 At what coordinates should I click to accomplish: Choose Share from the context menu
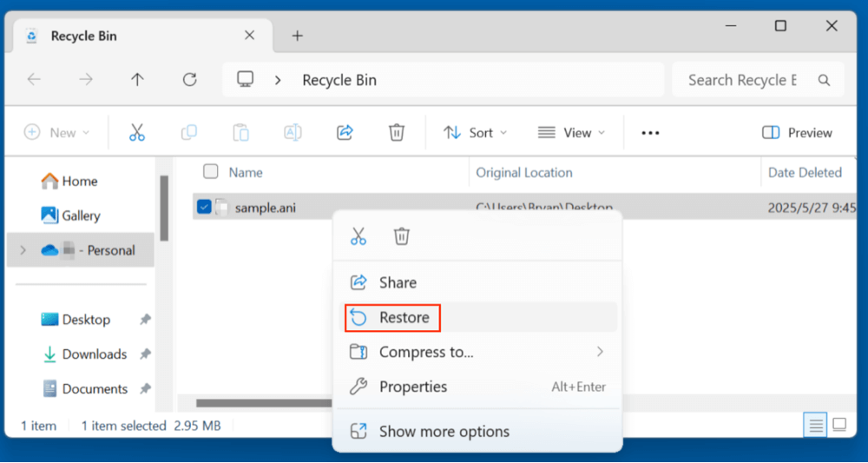(x=478, y=282)
